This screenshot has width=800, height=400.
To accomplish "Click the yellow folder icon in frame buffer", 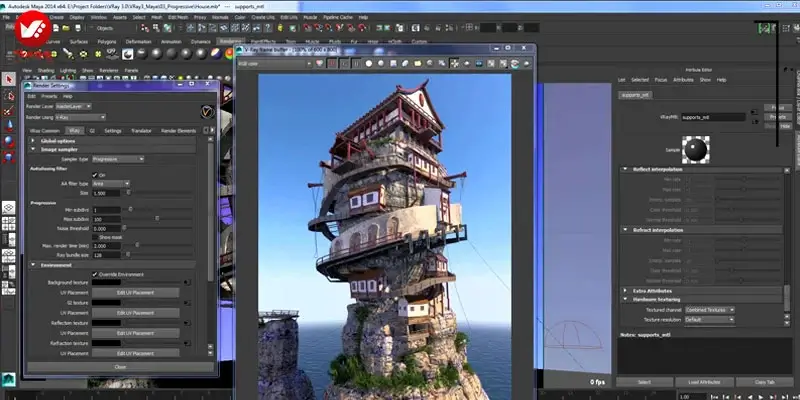I will (x=417, y=63).
